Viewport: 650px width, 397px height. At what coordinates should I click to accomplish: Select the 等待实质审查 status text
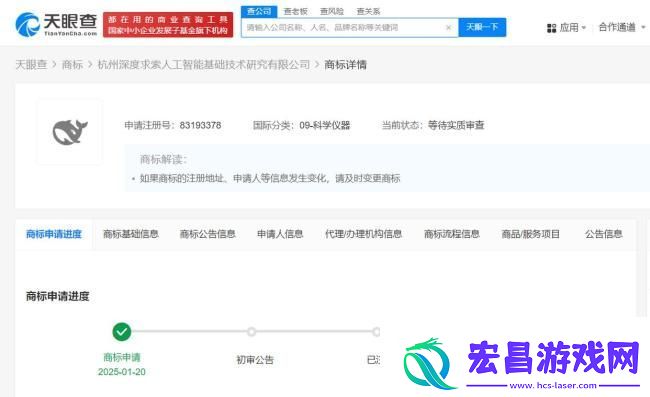[456, 125]
